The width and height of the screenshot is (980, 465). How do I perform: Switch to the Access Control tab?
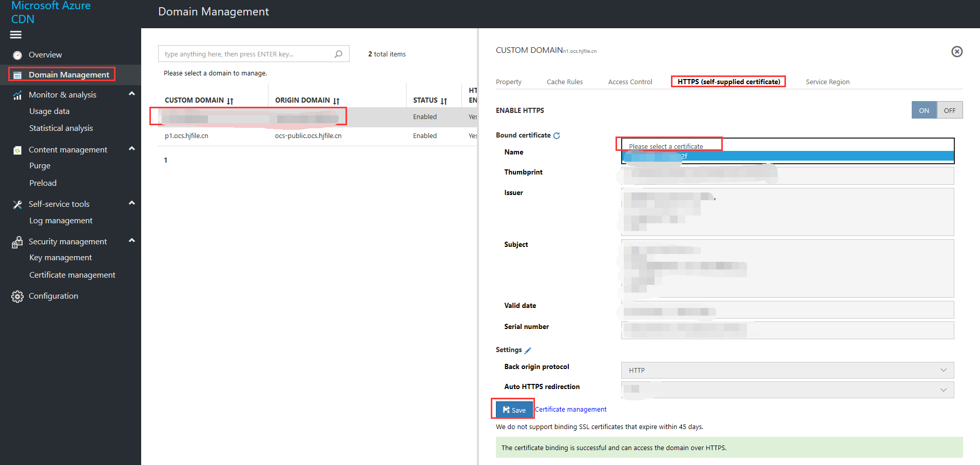coord(630,82)
